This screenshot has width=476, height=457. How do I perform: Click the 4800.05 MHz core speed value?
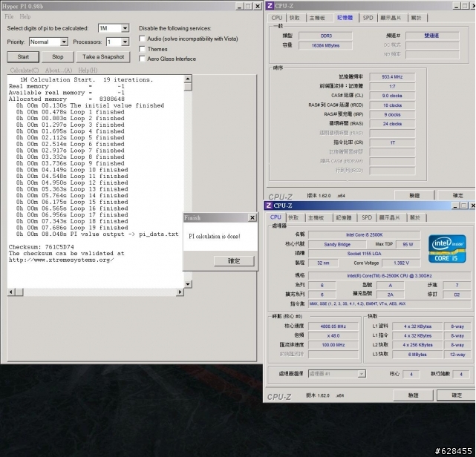333,326
